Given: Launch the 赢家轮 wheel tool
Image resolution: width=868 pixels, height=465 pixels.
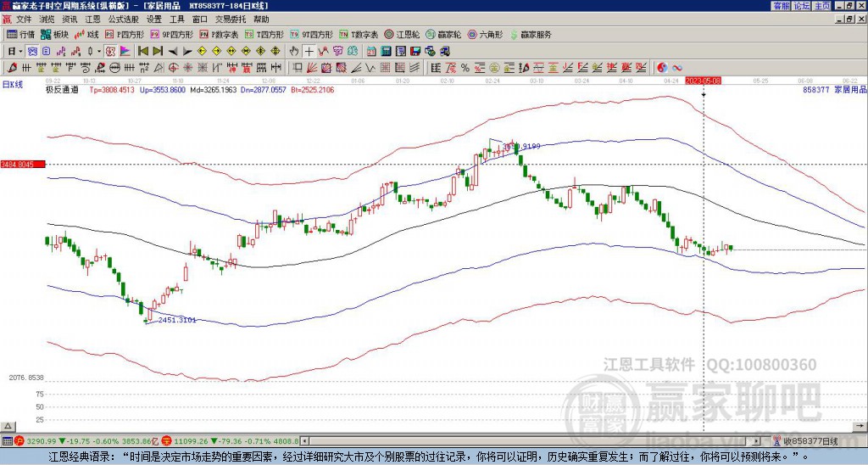Looking at the screenshot, I should (443, 34).
